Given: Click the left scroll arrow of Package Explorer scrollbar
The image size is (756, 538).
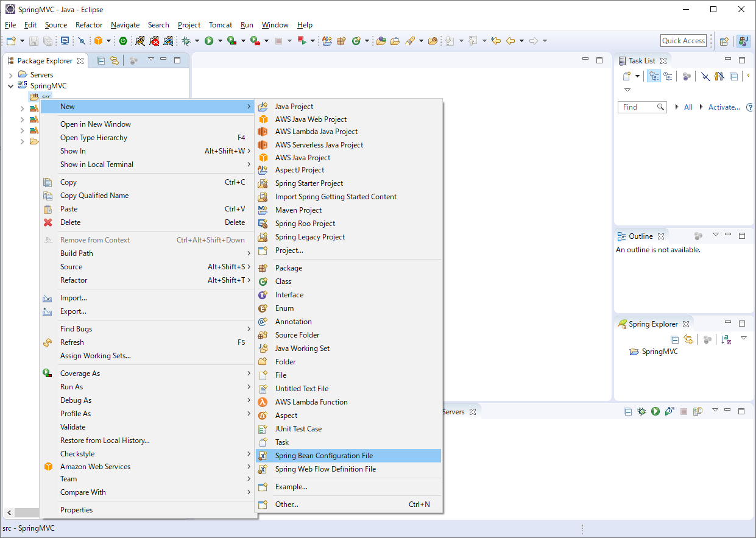Looking at the screenshot, I should [9, 513].
